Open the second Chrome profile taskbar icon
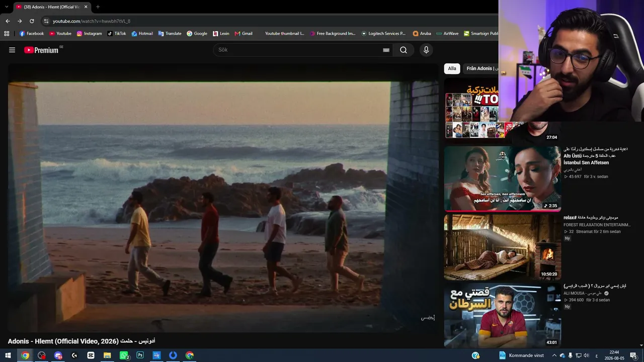 pyautogui.click(x=190, y=355)
